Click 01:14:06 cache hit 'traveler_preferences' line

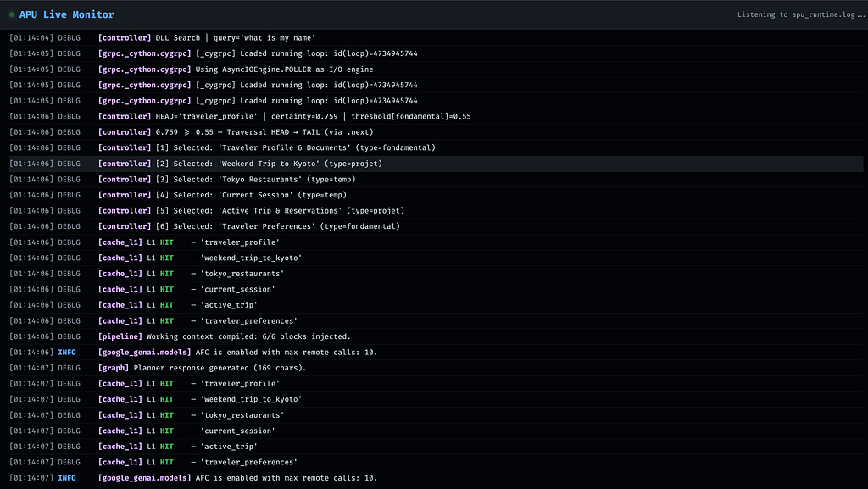pyautogui.click(x=437, y=321)
